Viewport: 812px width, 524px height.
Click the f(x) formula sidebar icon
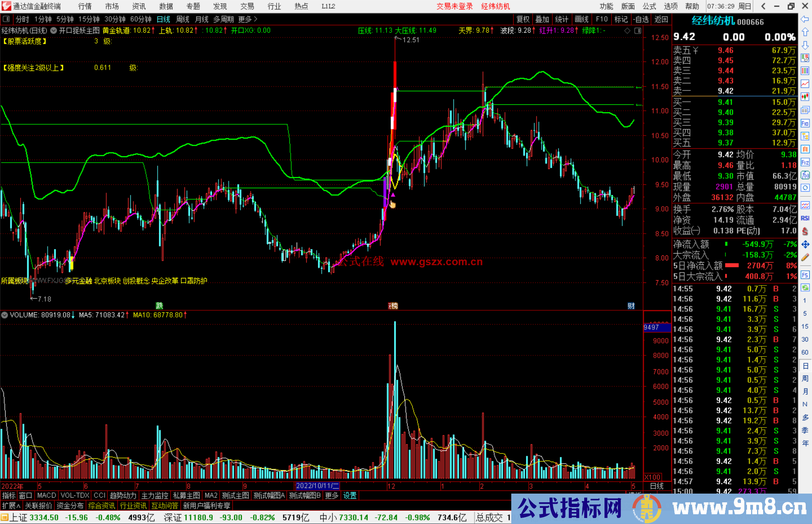805,175
